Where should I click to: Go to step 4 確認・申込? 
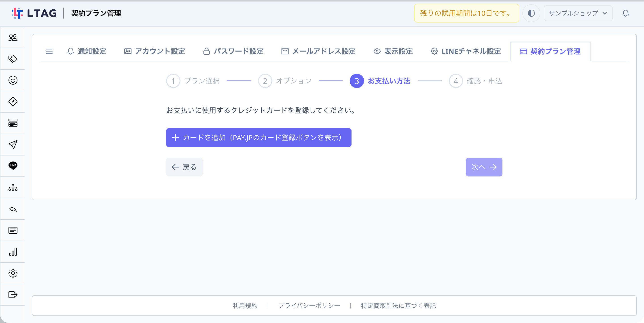(475, 81)
